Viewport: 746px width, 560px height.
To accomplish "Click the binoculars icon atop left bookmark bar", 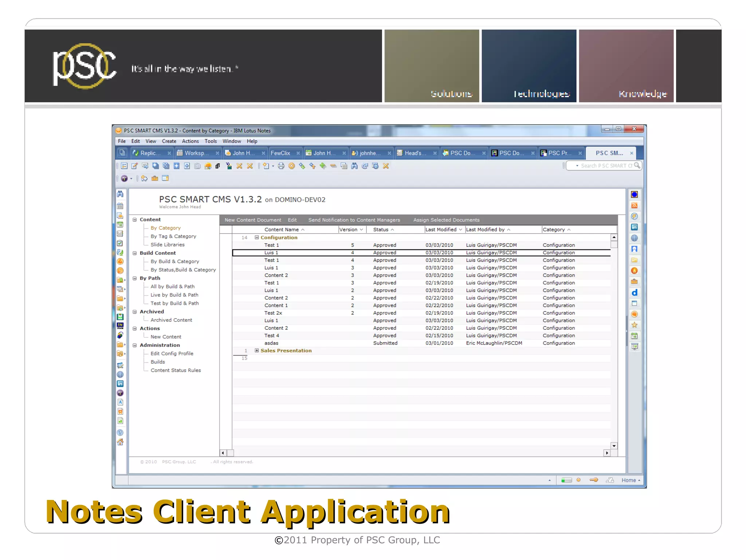I will click(x=120, y=194).
